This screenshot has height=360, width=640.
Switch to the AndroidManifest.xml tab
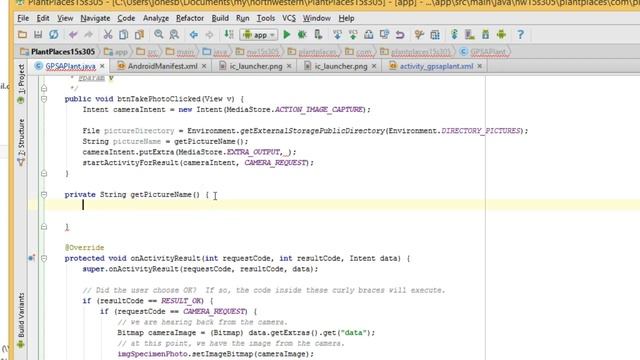pyautogui.click(x=162, y=66)
